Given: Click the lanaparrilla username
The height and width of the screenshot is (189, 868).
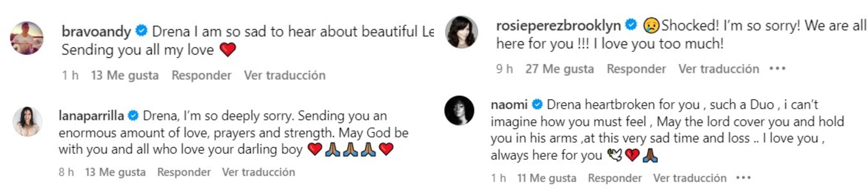Looking at the screenshot, I should (91, 116).
